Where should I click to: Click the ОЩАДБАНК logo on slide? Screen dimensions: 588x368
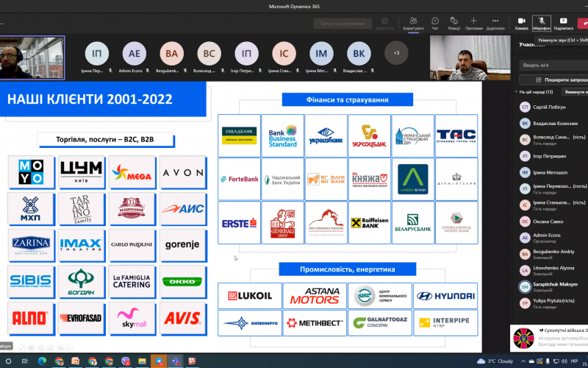(240, 135)
